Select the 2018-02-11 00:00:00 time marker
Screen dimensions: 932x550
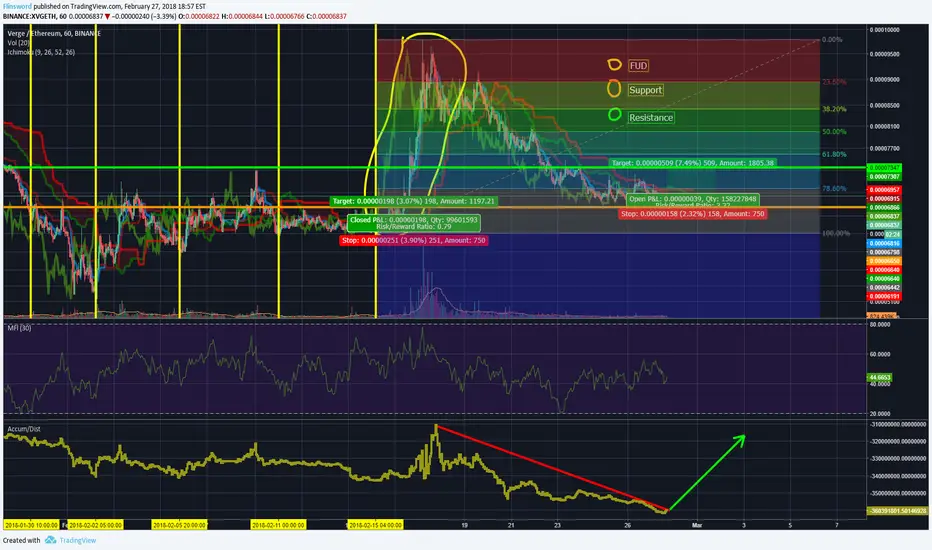[x=278, y=525]
